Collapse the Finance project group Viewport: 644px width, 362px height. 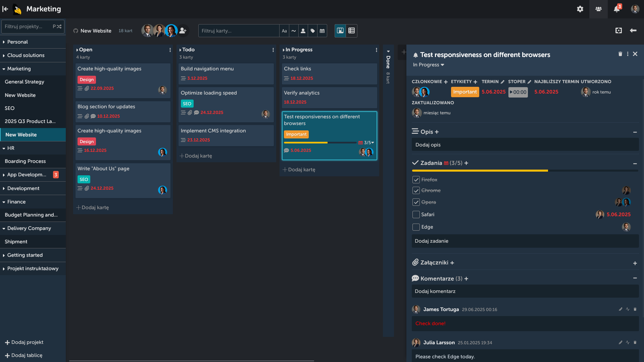(x=4, y=202)
